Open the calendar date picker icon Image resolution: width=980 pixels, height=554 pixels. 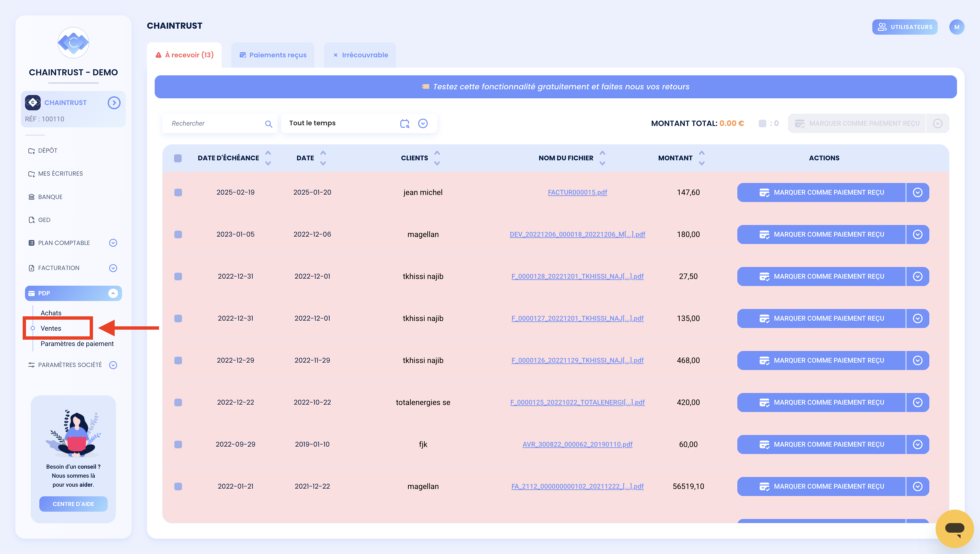coord(405,123)
